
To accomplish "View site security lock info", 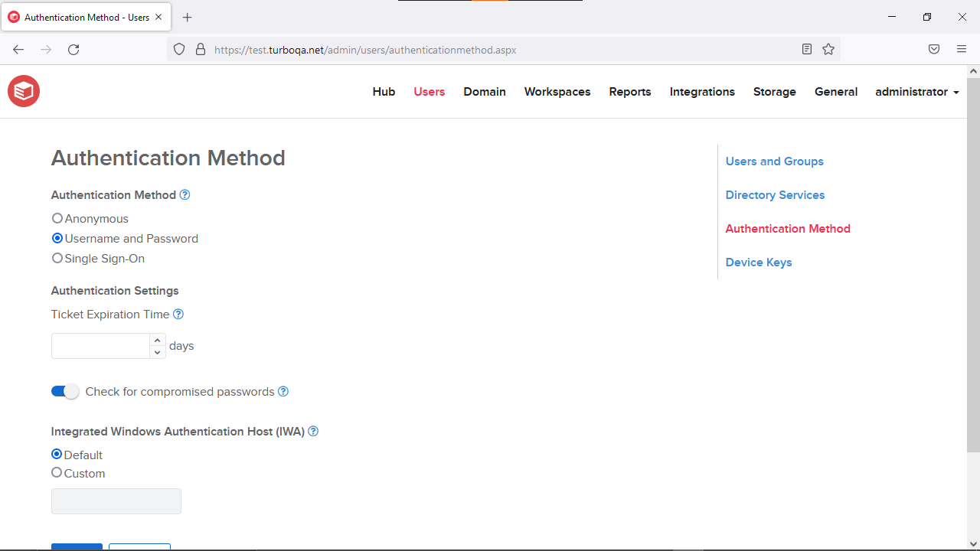I will click(x=201, y=50).
